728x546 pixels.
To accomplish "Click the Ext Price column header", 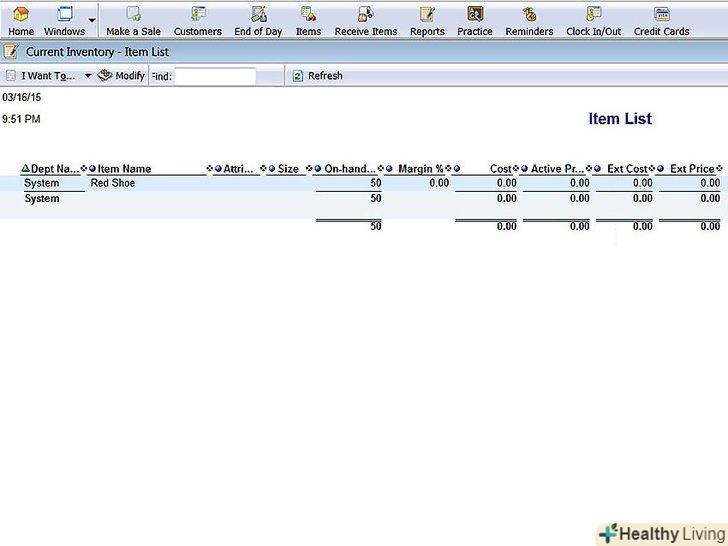I will 692,169.
